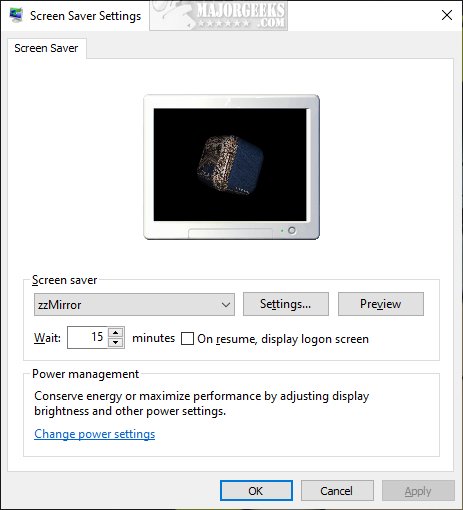Image resolution: width=463 pixels, height=510 pixels.
Task: Enable On resume, display logon screen checkbox
Action: tap(187, 339)
